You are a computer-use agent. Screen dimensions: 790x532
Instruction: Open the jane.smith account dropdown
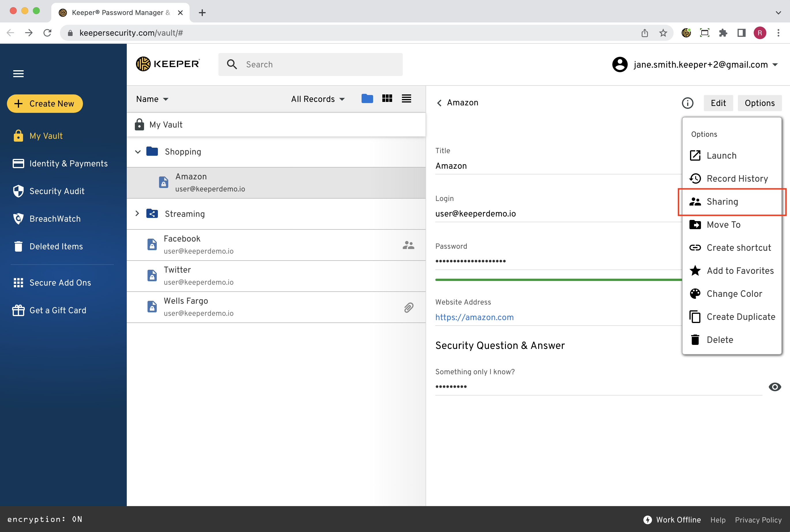[x=695, y=64]
